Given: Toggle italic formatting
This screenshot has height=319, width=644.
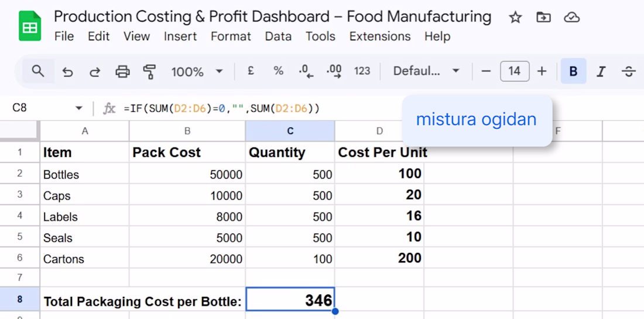Looking at the screenshot, I should click(x=601, y=71).
